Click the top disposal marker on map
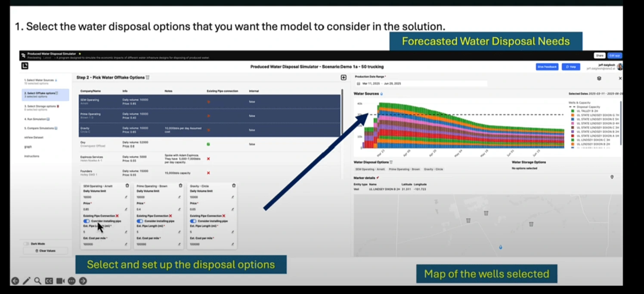644x294 pixels. coord(486,213)
